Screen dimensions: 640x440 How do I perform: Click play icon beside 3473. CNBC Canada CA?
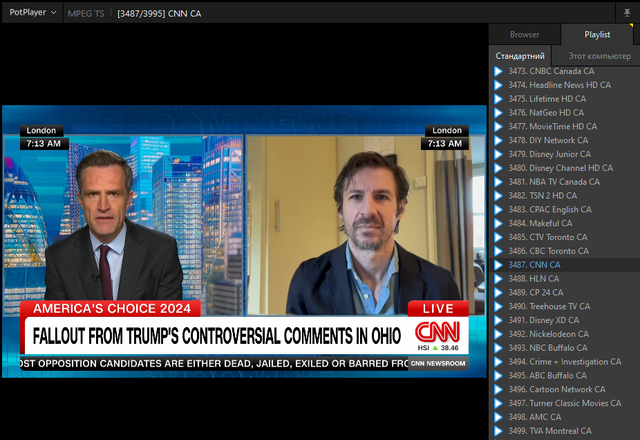[x=498, y=71]
